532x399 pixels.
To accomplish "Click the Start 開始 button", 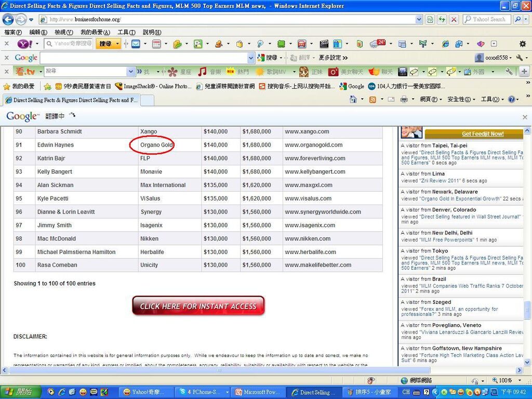I will [20, 392].
